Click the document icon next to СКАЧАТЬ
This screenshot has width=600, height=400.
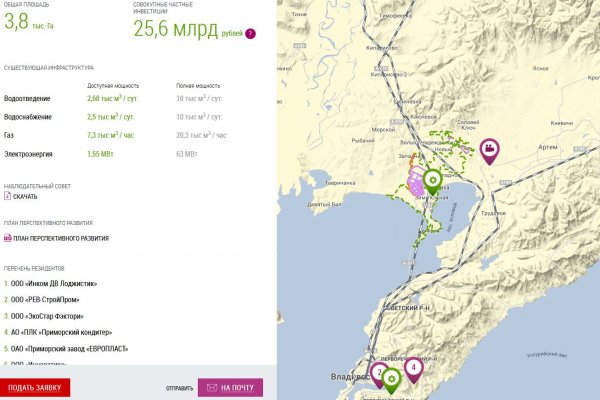pos(7,196)
